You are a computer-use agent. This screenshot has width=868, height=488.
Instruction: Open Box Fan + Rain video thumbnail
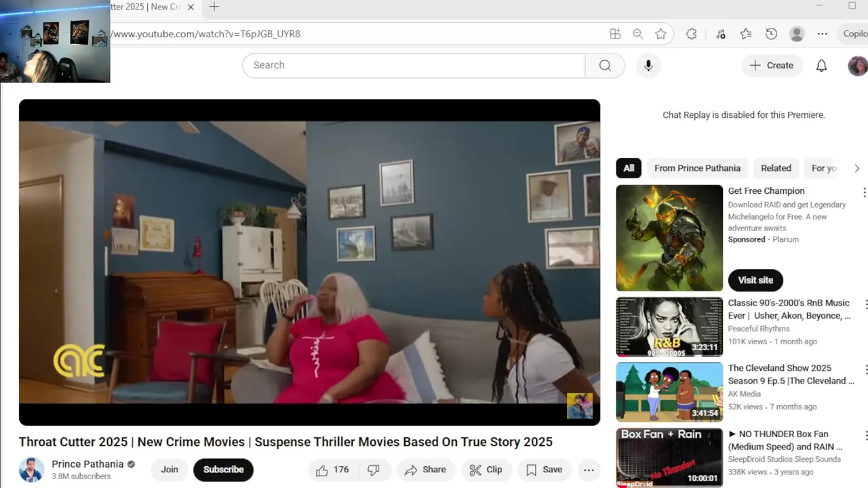(669, 457)
